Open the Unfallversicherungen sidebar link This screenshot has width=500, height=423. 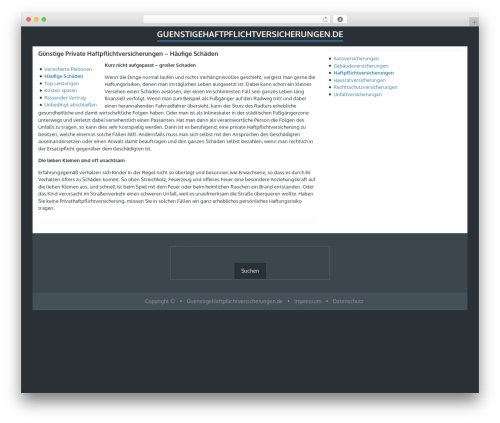pyautogui.click(x=358, y=95)
